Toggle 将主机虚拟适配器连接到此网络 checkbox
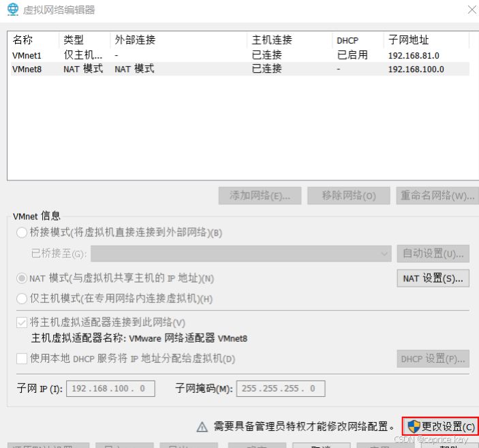 [x=22, y=323]
